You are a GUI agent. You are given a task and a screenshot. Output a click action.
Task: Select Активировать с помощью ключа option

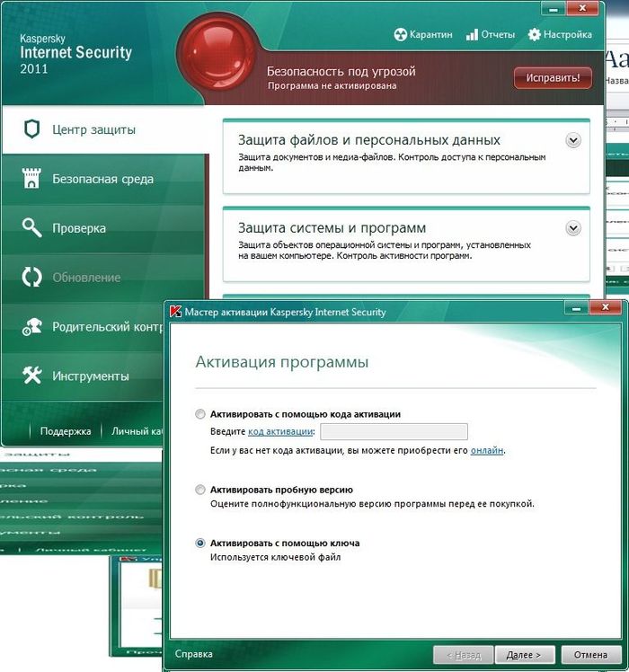coord(199,543)
